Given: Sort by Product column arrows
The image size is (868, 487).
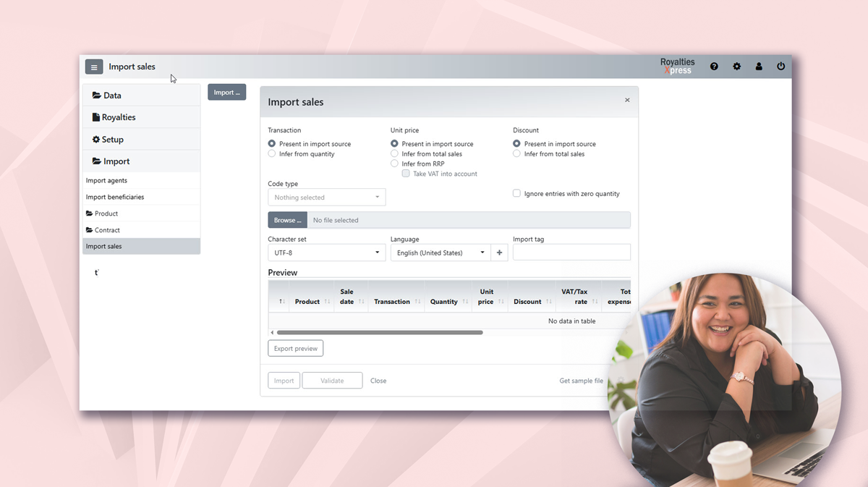Looking at the screenshot, I should [327, 302].
